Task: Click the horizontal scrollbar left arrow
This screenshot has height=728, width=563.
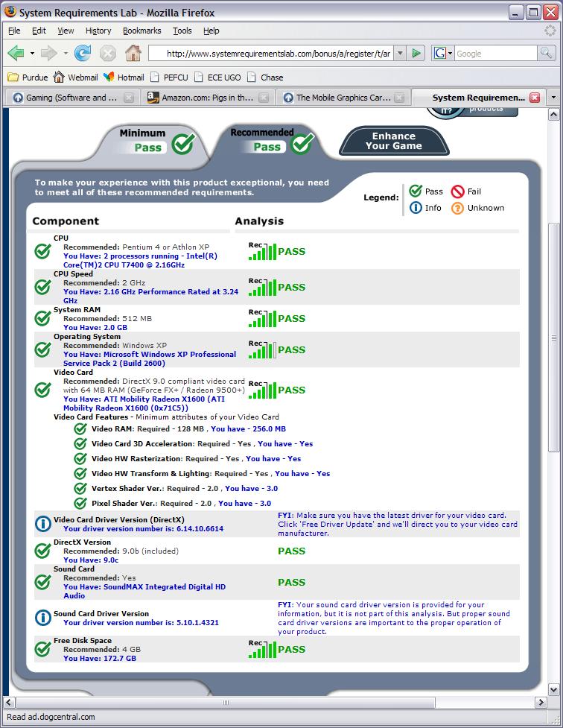Action: 10,703
